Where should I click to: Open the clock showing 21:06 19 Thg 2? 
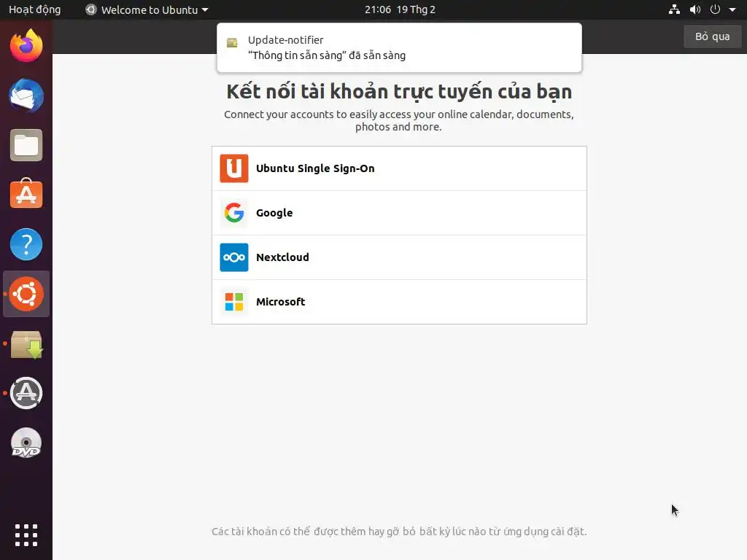pos(400,9)
